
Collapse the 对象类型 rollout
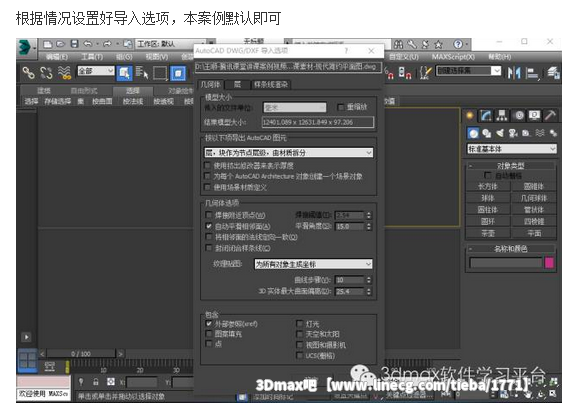point(510,166)
